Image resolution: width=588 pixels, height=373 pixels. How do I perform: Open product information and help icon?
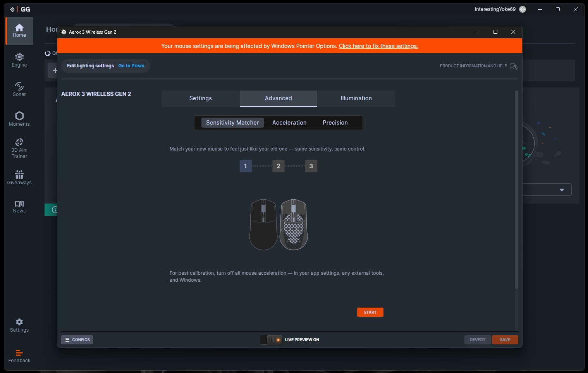point(514,66)
